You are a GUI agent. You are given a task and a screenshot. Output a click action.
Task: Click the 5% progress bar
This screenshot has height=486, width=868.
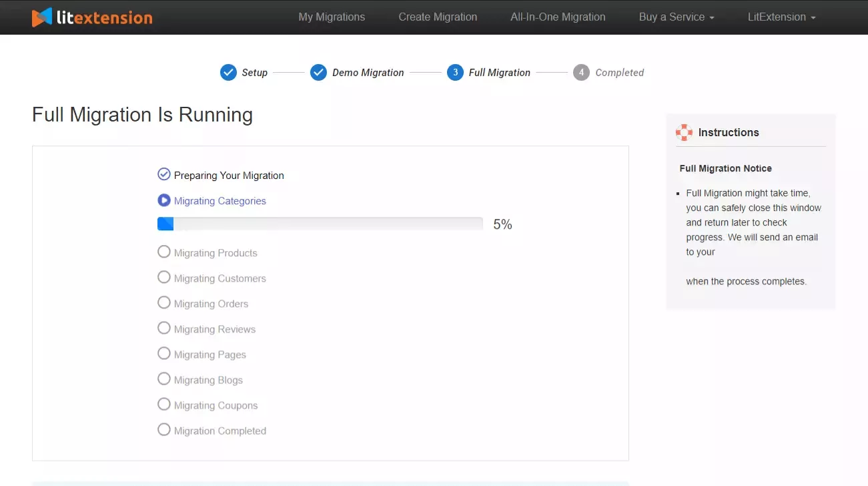320,223
